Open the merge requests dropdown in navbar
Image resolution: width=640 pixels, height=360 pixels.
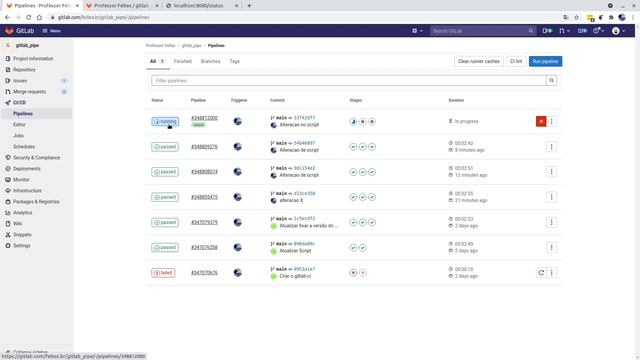(564, 31)
